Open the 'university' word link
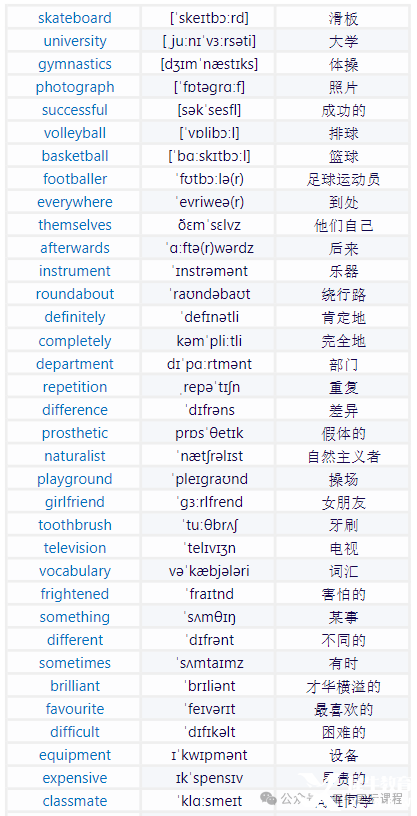 click(x=74, y=41)
